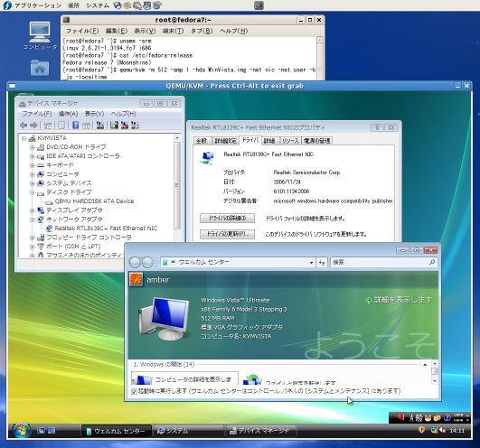Click uninstall icon with red mark in Device Manager
Viewport: 480px width, 448px height.
point(124,125)
